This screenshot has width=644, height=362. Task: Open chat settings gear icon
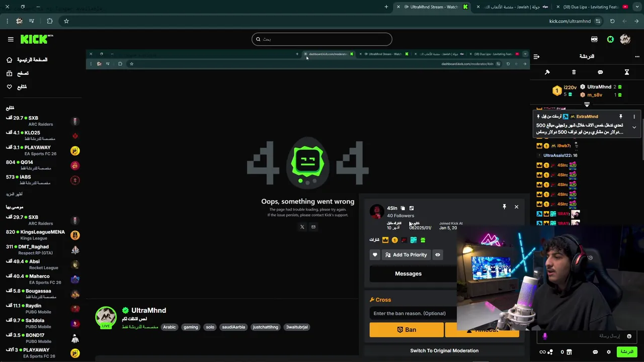pyautogui.click(x=609, y=352)
